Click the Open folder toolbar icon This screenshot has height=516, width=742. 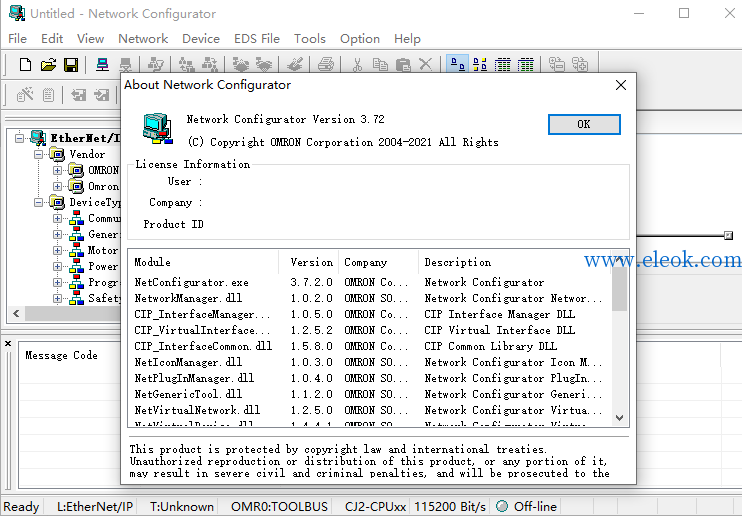point(48,64)
